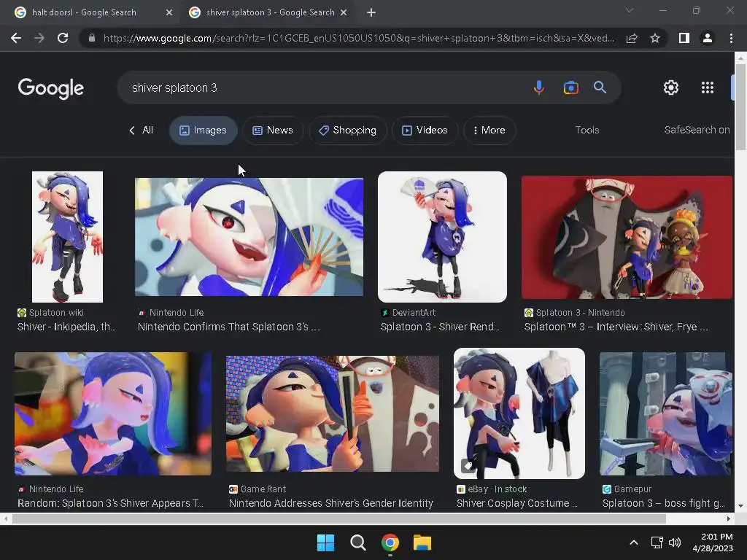Reload the current page
The height and width of the screenshot is (560, 747).
point(63,38)
